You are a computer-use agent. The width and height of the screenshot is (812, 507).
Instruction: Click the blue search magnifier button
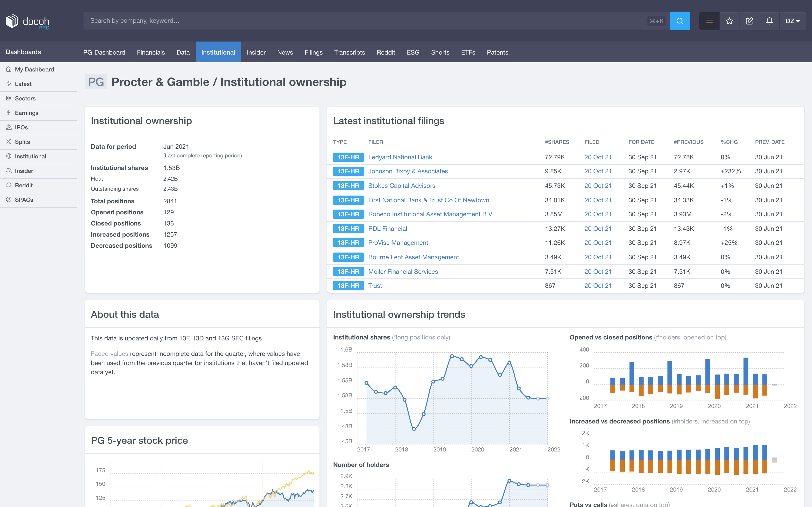pyautogui.click(x=680, y=21)
